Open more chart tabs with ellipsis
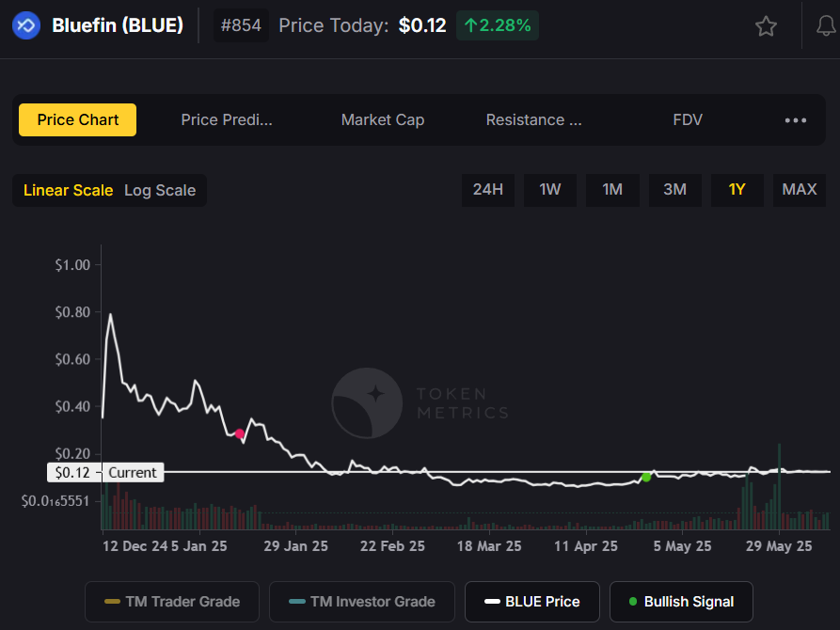840x630 pixels. click(796, 120)
